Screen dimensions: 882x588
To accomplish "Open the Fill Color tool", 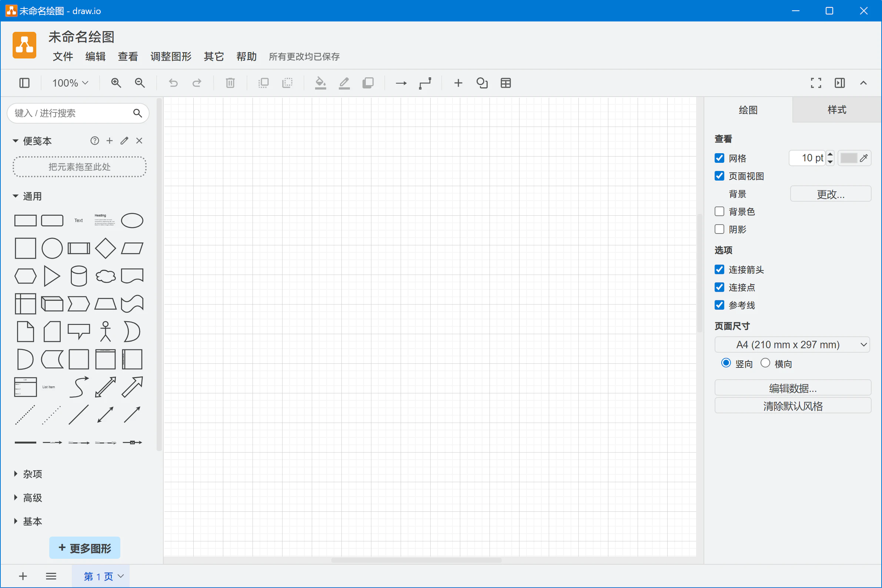I will (320, 83).
